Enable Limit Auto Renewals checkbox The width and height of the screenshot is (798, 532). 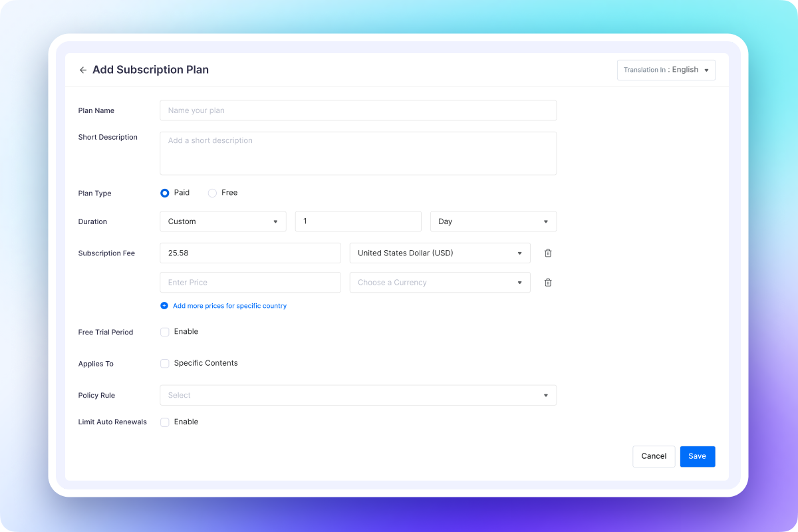click(165, 422)
